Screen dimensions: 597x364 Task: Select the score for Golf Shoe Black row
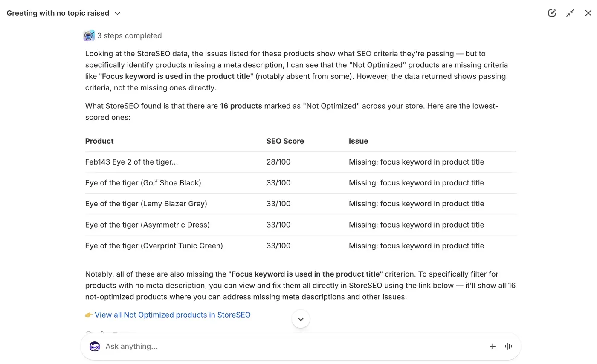pyautogui.click(x=278, y=183)
